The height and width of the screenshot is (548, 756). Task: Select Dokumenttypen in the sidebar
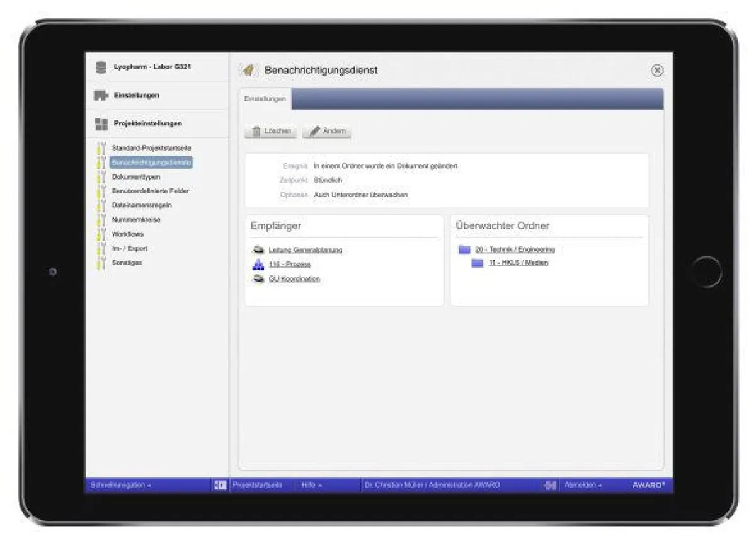point(135,177)
